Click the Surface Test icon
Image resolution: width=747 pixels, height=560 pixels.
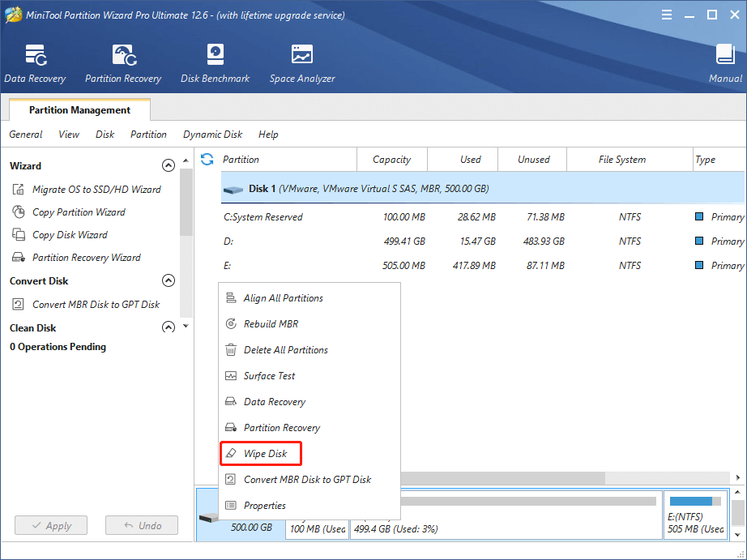pos(231,375)
